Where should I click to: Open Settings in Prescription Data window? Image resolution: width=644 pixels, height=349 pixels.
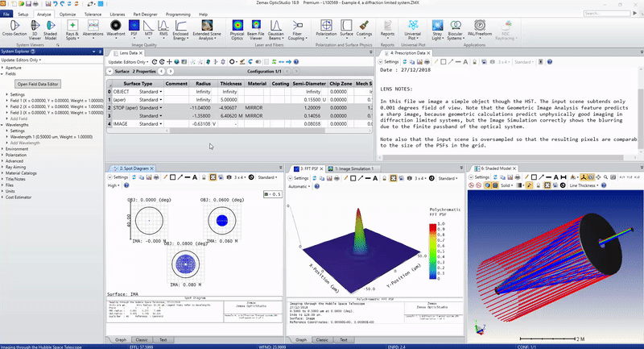click(389, 62)
